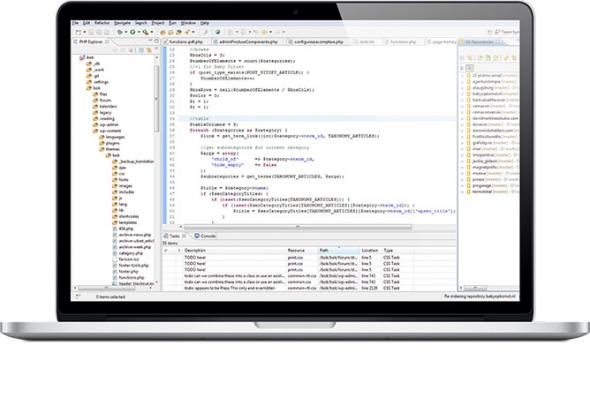Sort tasks by the Description column header
Image resolution: width=590 pixels, height=398 pixels.
tap(195, 250)
